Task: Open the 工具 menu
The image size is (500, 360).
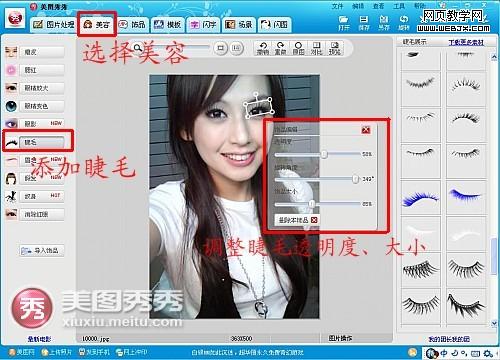Action: [x=399, y=6]
